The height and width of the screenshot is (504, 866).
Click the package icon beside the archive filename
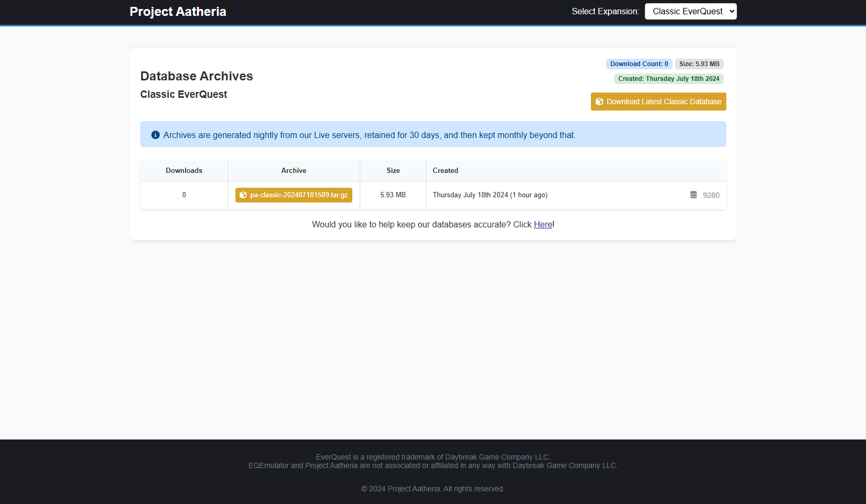click(x=243, y=195)
